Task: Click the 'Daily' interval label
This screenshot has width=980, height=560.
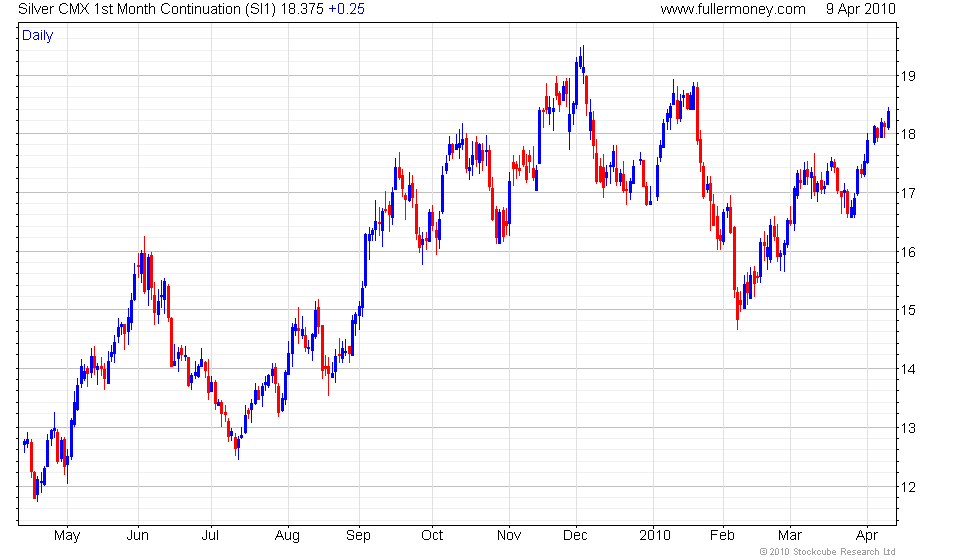Action: pyautogui.click(x=38, y=36)
